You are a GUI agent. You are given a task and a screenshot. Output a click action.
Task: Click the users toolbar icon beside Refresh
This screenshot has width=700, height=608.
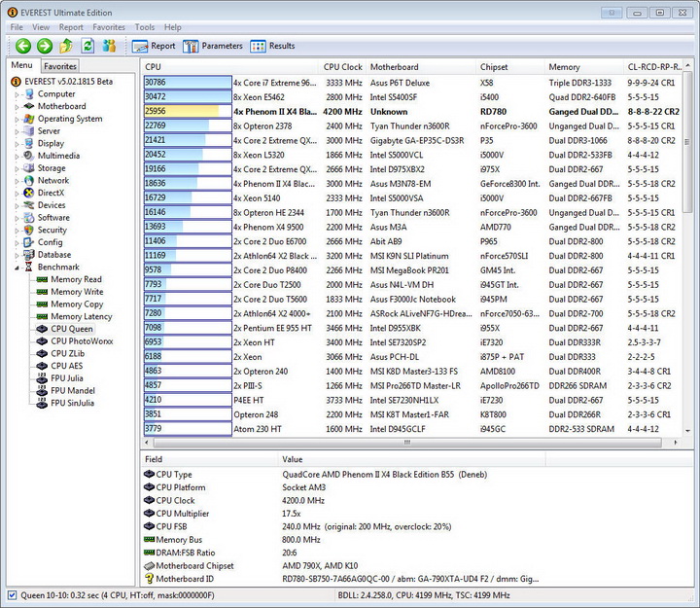[109, 46]
